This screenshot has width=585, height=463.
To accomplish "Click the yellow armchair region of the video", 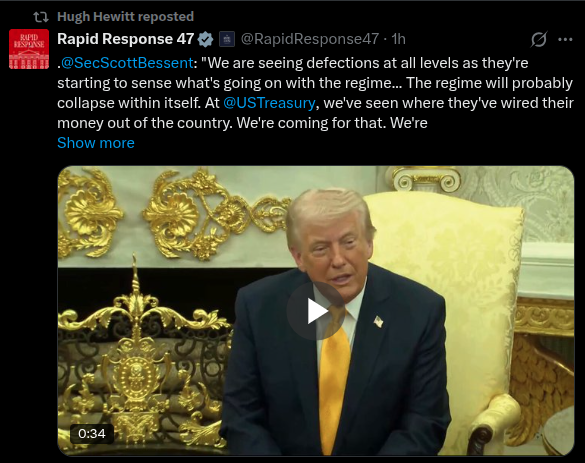I will [466, 298].
